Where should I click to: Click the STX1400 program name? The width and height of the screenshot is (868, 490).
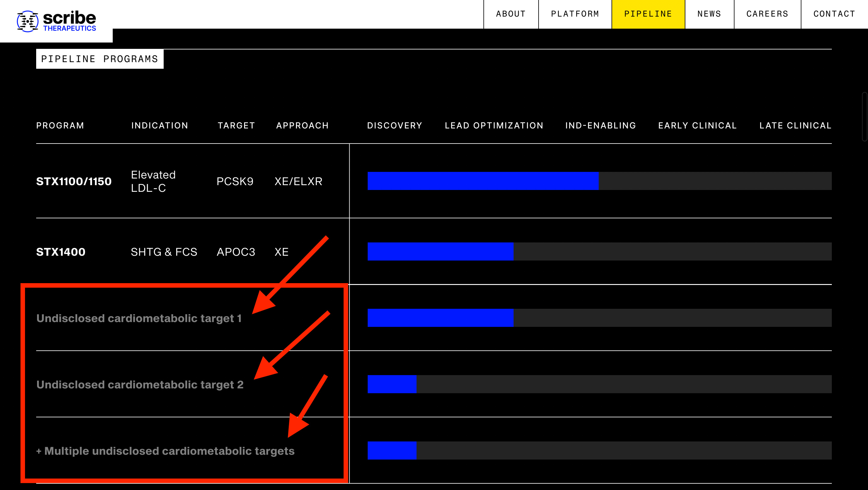point(61,252)
